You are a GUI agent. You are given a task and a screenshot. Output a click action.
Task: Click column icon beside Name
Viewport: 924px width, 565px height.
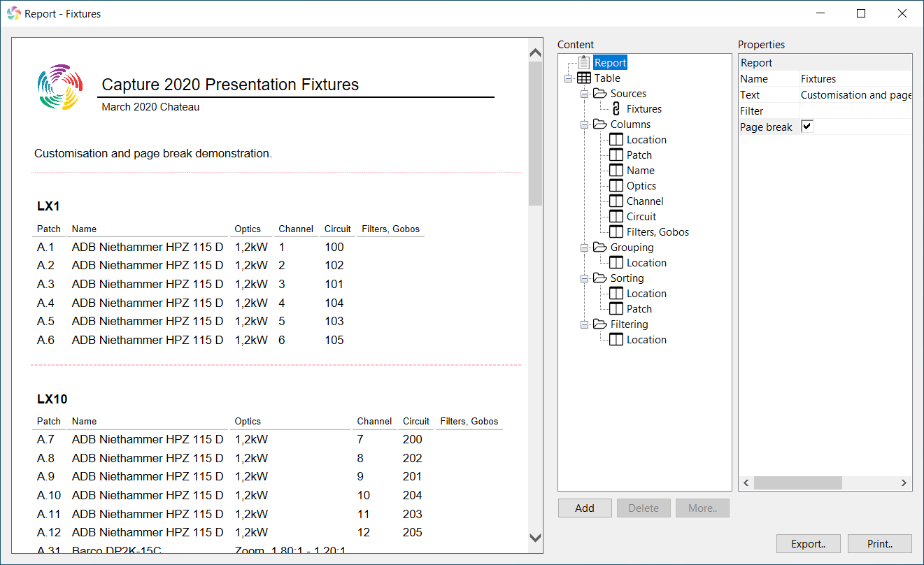616,171
